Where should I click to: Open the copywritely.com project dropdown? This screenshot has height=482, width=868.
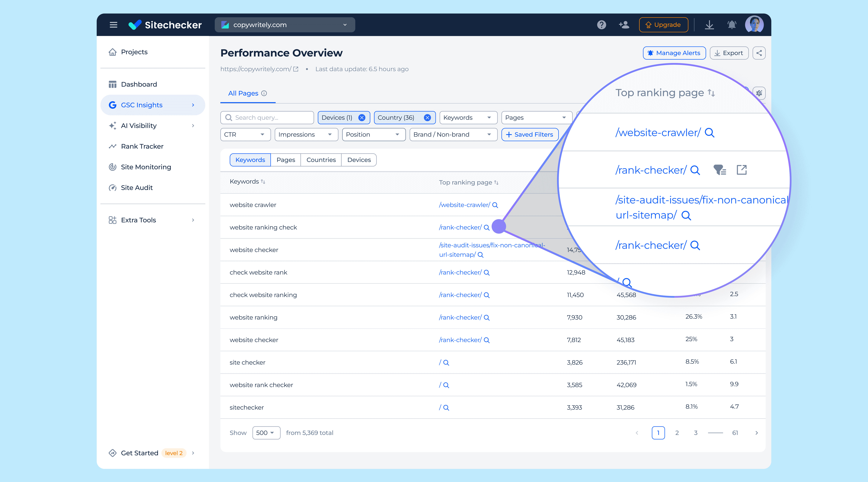pyautogui.click(x=285, y=25)
